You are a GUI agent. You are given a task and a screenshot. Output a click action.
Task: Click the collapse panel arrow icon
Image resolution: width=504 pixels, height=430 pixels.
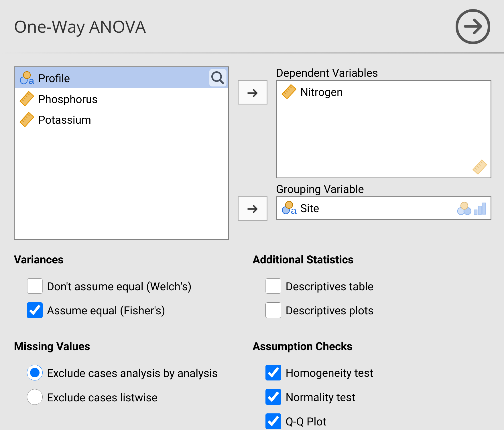tap(473, 27)
